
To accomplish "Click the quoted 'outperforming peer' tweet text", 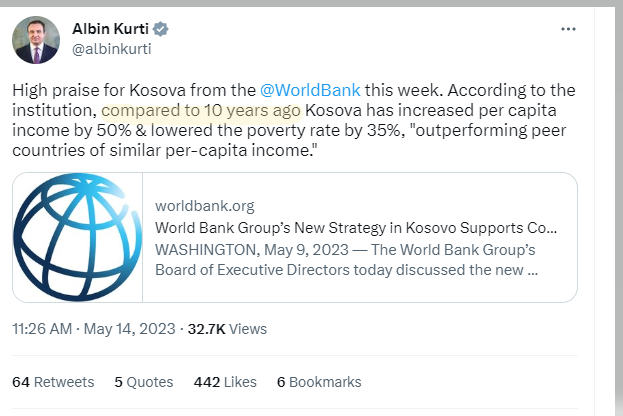I will (490, 130).
